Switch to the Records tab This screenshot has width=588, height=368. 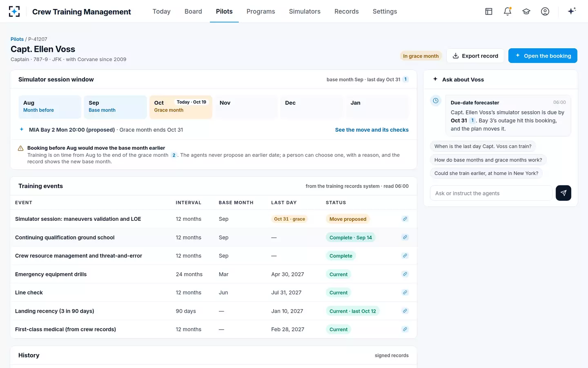(x=347, y=11)
